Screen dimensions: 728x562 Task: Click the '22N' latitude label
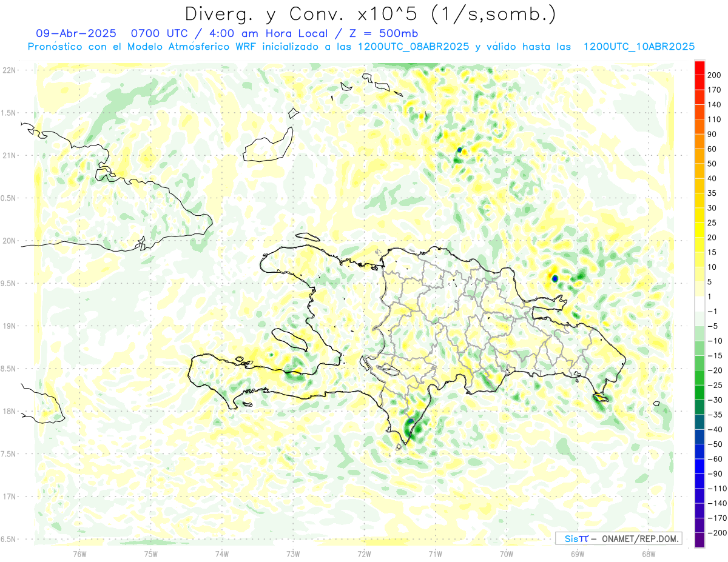tap(8, 70)
